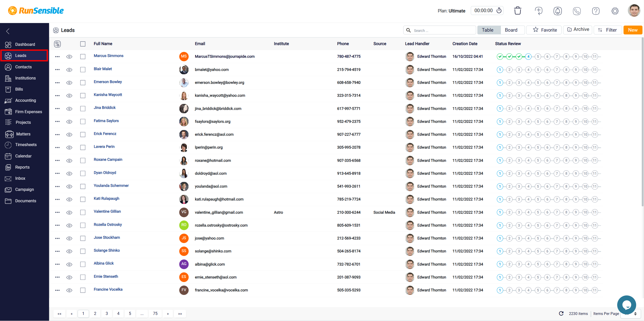Click the search input field

click(x=443, y=30)
